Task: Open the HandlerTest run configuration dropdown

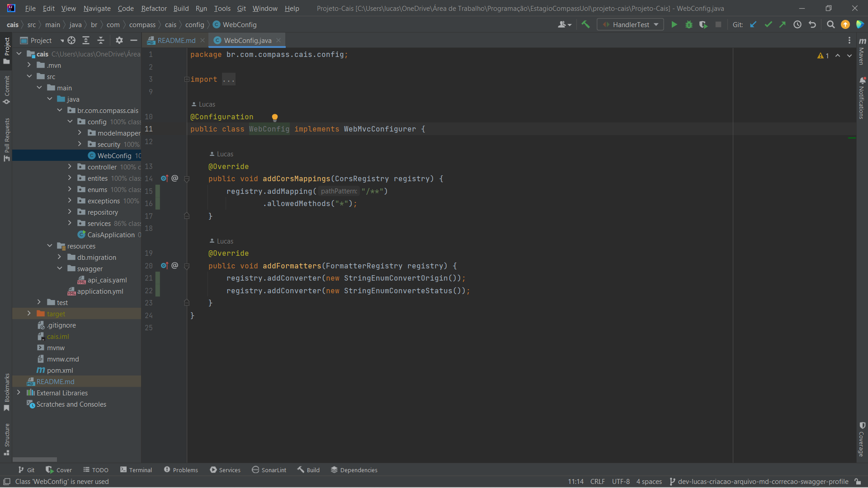Action: [656, 24]
